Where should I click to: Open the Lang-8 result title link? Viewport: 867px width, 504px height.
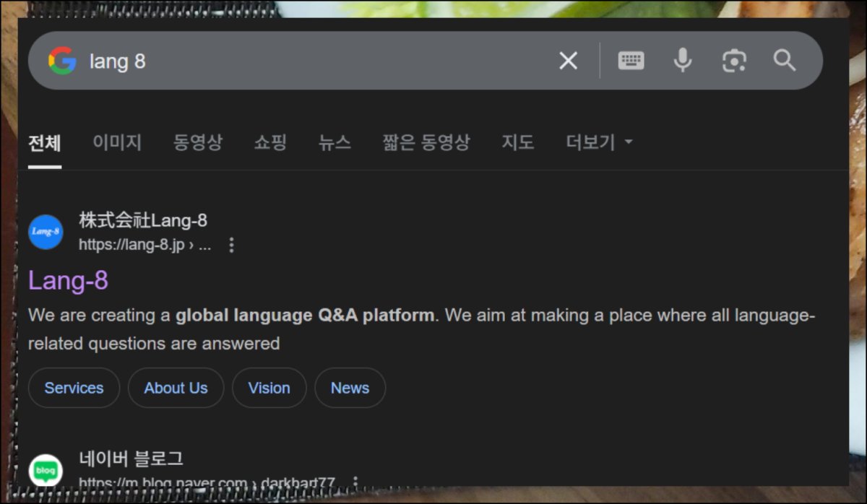(x=68, y=280)
